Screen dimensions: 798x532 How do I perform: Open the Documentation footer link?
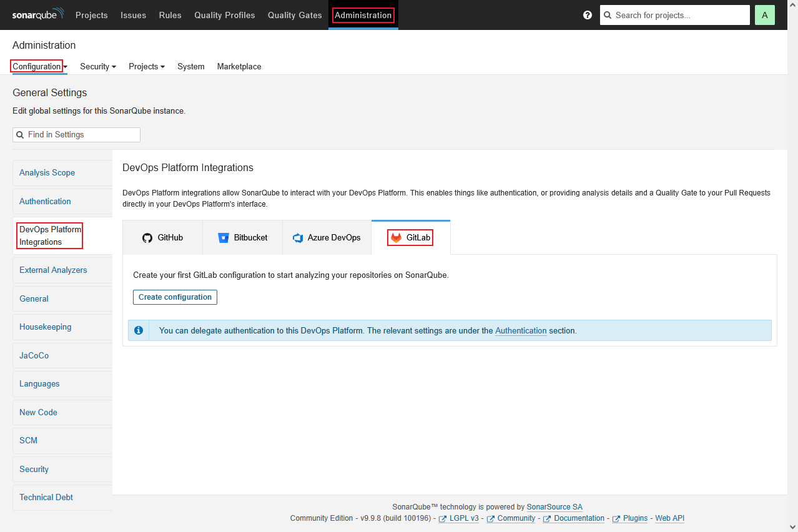579,518
